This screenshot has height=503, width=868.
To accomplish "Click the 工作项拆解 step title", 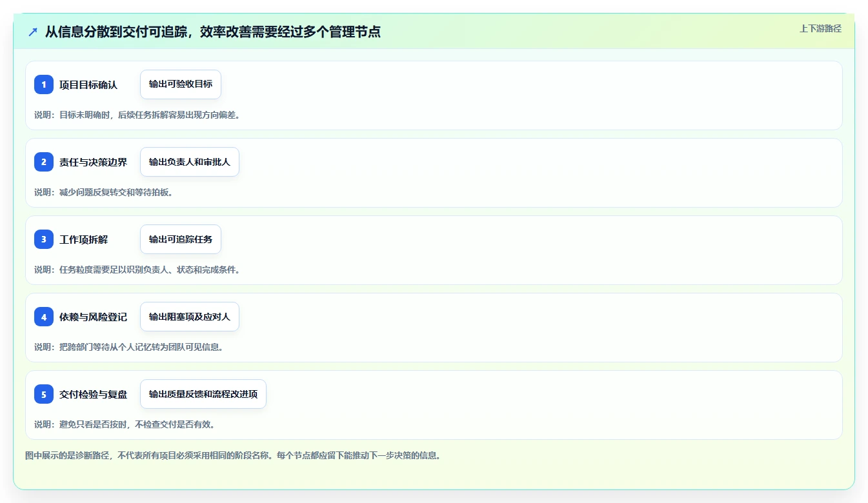I will [x=84, y=239].
